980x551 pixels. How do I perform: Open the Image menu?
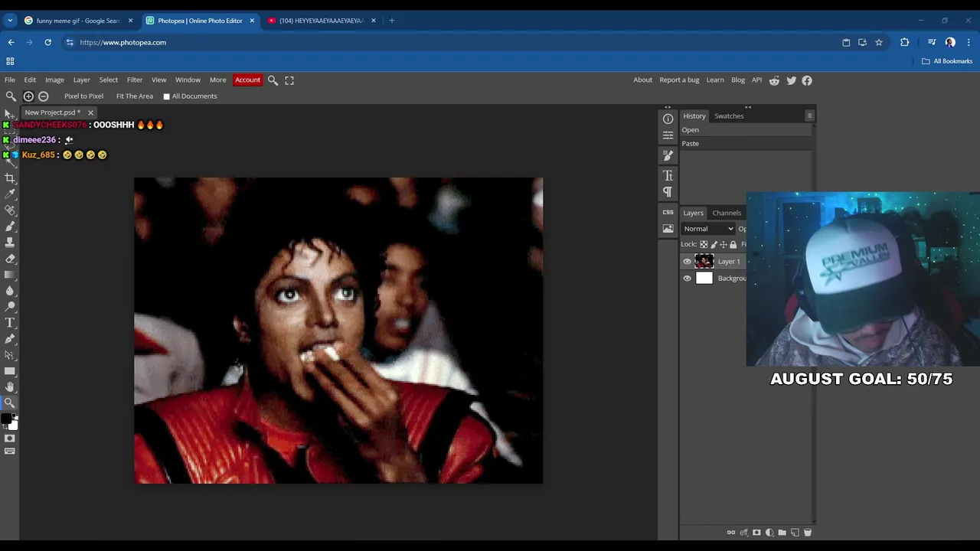tap(54, 80)
